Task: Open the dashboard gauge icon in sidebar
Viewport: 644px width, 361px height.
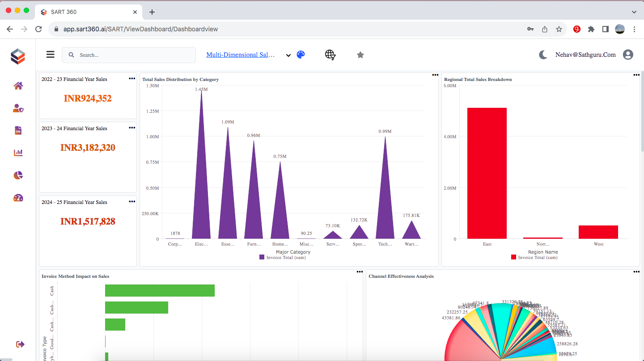Action: click(x=18, y=198)
